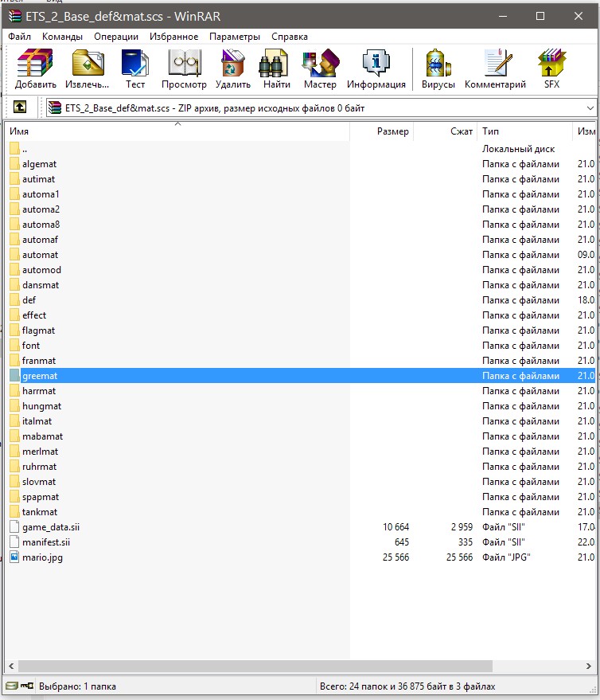Open the Команды menu
Image resolution: width=600 pixels, height=700 pixels.
click(x=62, y=37)
